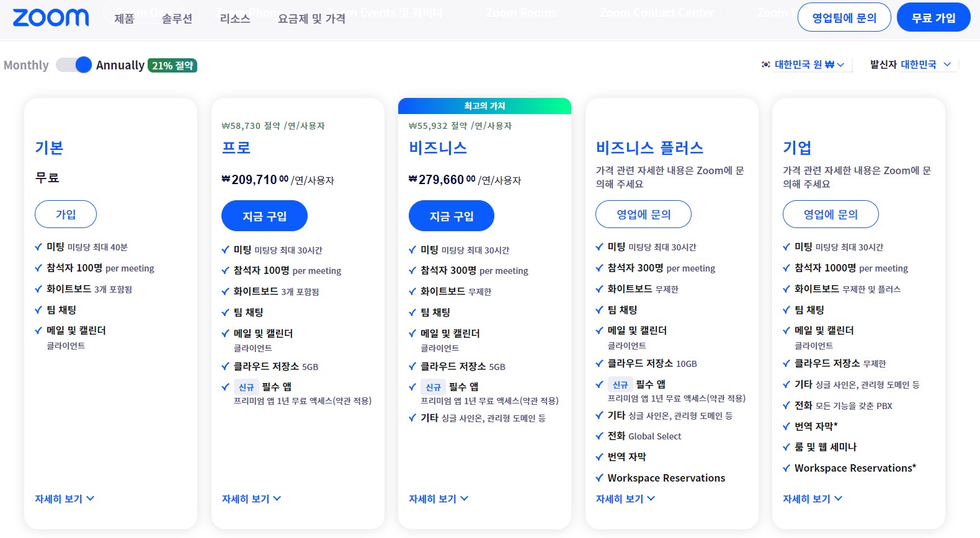
Task: Click 지금 구입 on the 비즈니스 plan
Action: pyautogui.click(x=451, y=216)
